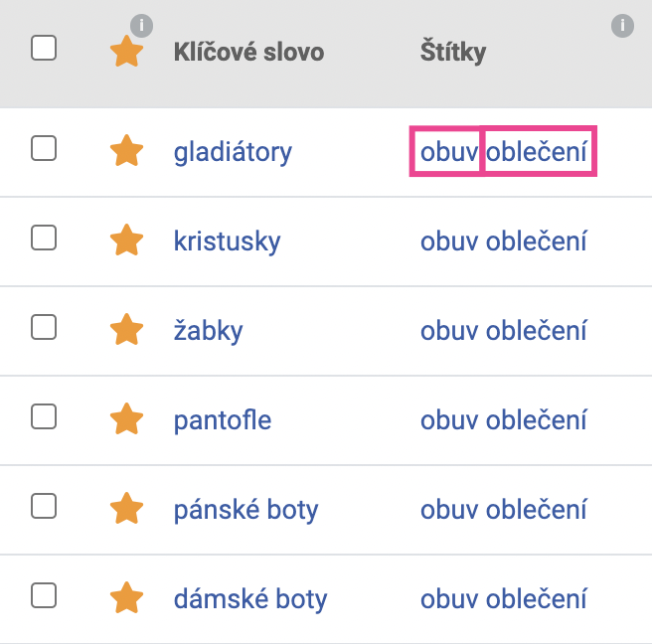Sort by the Štítky column header

(453, 52)
